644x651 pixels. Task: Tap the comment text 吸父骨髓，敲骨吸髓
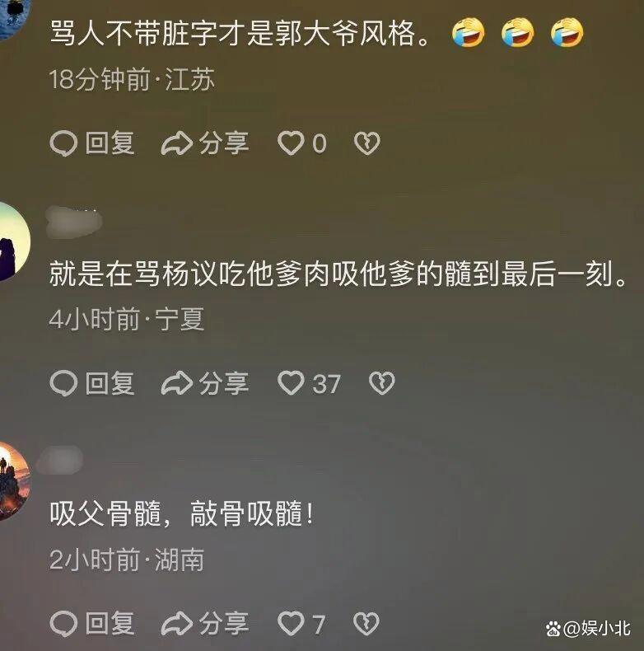[x=181, y=514]
